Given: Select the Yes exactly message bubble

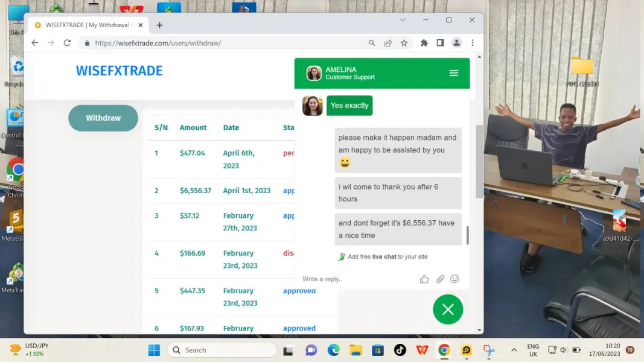Looking at the screenshot, I should tap(349, 106).
